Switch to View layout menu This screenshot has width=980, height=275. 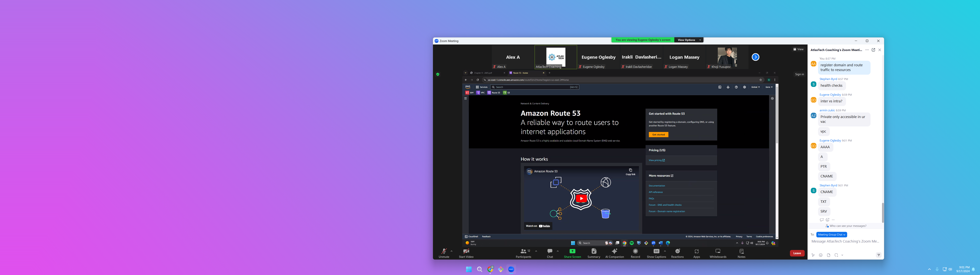point(799,49)
